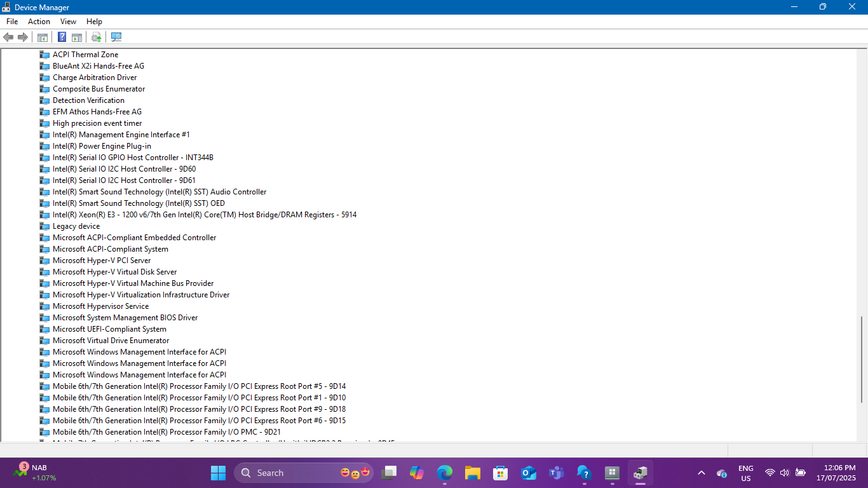Select Microsoft Virtual Drive Enumerator
The image size is (868, 488).
click(x=111, y=341)
